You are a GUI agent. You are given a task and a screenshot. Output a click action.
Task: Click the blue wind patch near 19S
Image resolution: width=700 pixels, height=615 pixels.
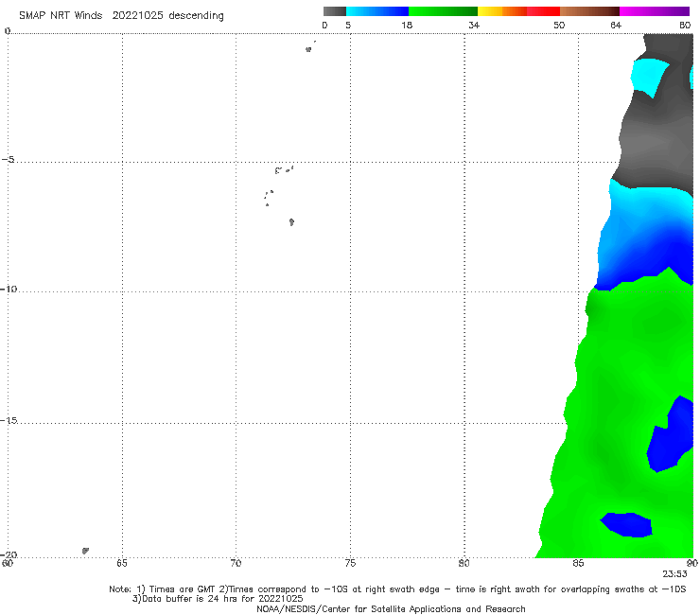[627, 525]
